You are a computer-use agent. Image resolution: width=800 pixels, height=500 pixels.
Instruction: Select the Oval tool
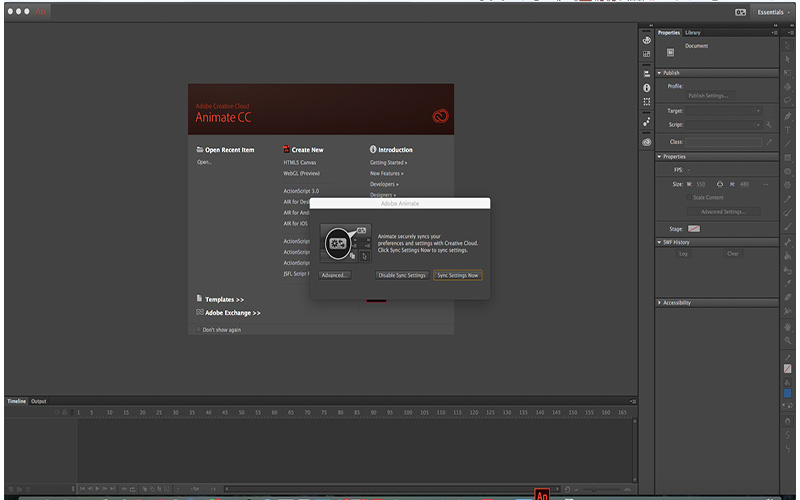click(x=787, y=171)
